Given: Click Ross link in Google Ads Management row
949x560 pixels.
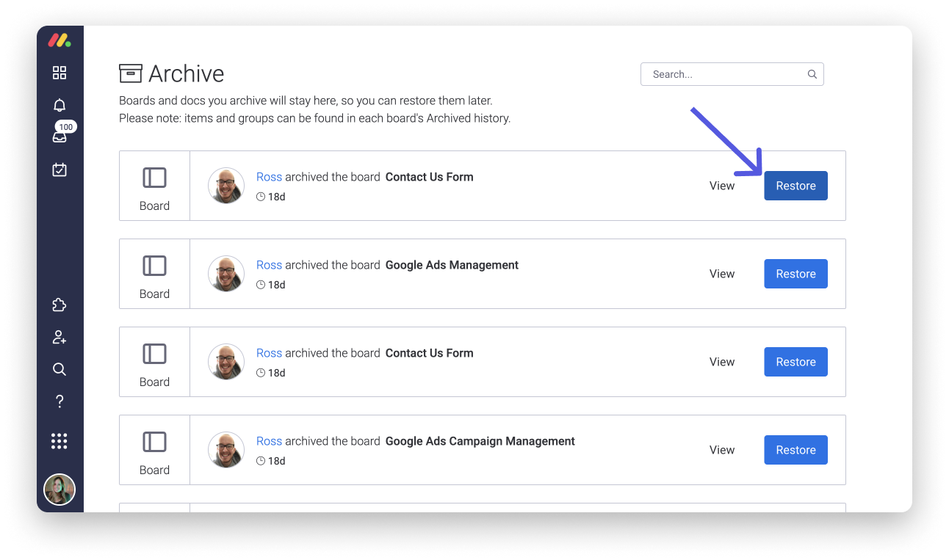Looking at the screenshot, I should (269, 265).
